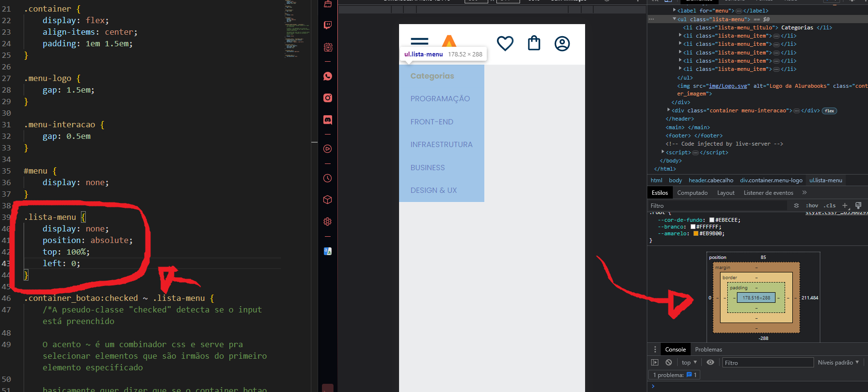This screenshot has width=868, height=392.
Task: Open the player icon in the sidebar
Action: (x=328, y=149)
